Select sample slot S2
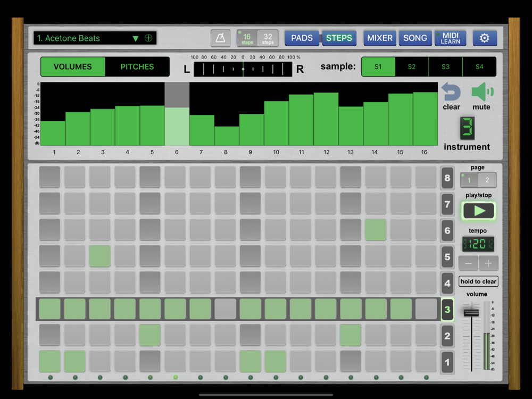The width and height of the screenshot is (532, 399). click(412, 67)
